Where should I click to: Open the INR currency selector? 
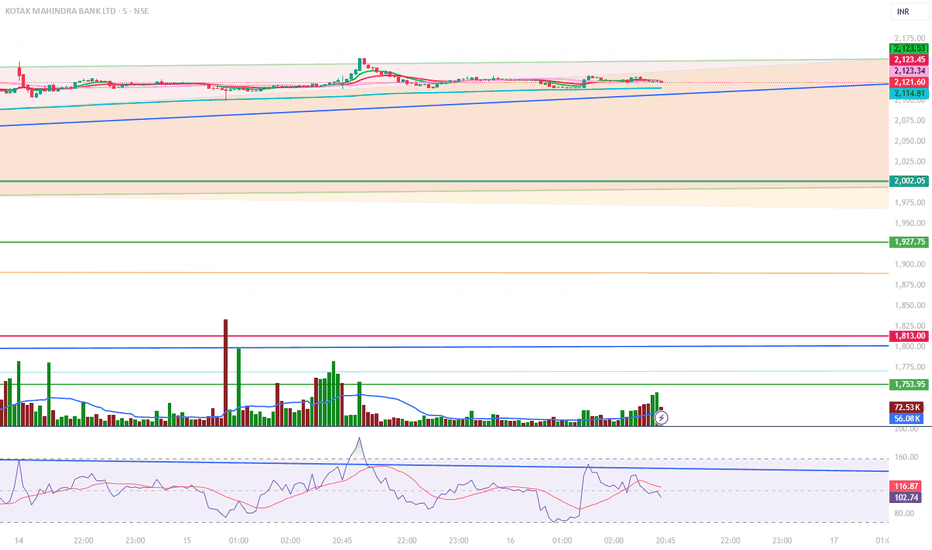[909, 11]
